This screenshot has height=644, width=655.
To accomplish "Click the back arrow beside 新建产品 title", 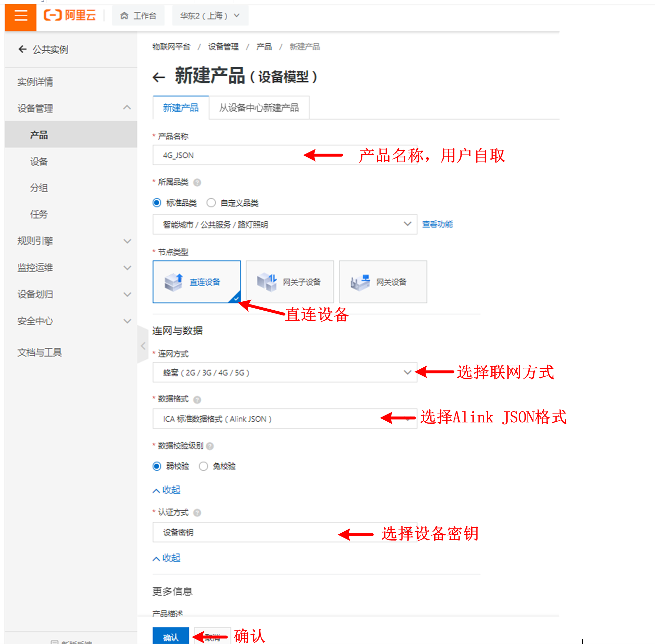I will [x=159, y=77].
